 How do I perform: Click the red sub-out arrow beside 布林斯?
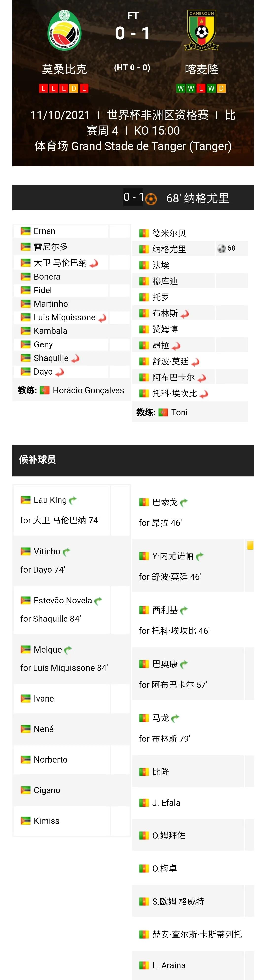tap(185, 314)
